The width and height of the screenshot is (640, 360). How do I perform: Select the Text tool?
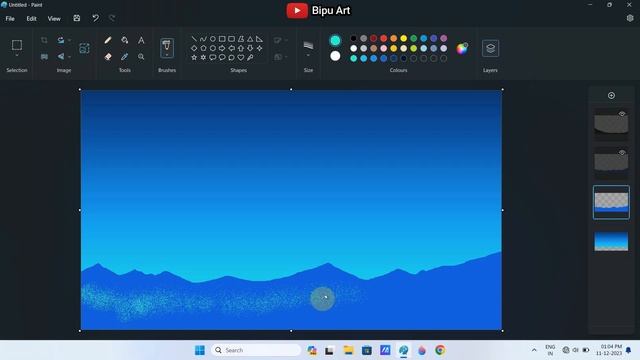pyautogui.click(x=141, y=40)
